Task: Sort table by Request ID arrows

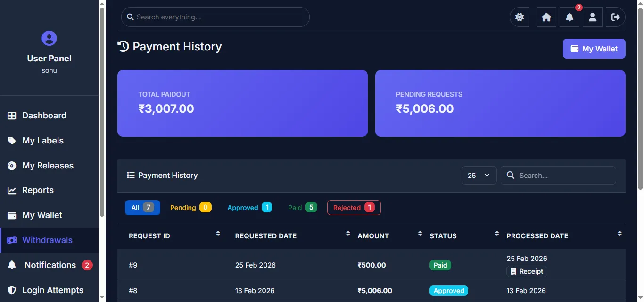Action: click(x=218, y=234)
